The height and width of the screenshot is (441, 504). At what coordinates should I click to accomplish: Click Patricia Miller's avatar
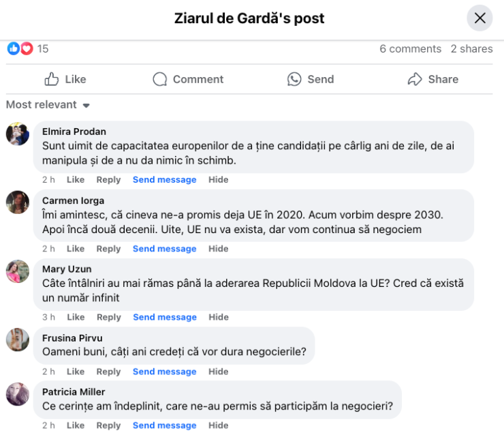[x=18, y=394]
